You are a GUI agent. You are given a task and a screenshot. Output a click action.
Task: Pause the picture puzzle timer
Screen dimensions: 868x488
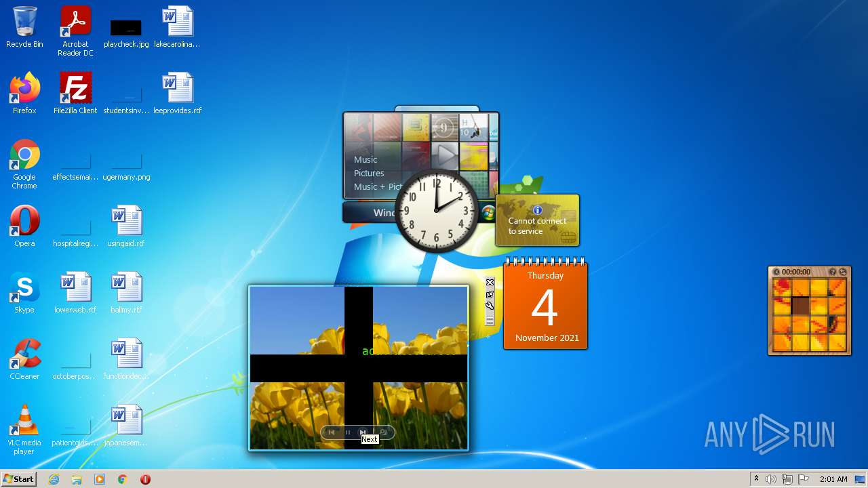point(776,272)
